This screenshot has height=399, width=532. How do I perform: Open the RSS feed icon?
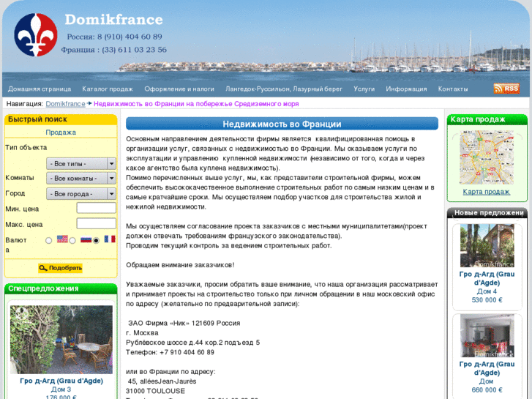pos(506,89)
